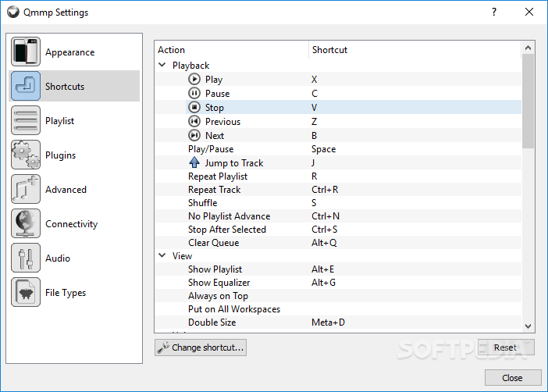Select the Shuffle row

coord(338,203)
